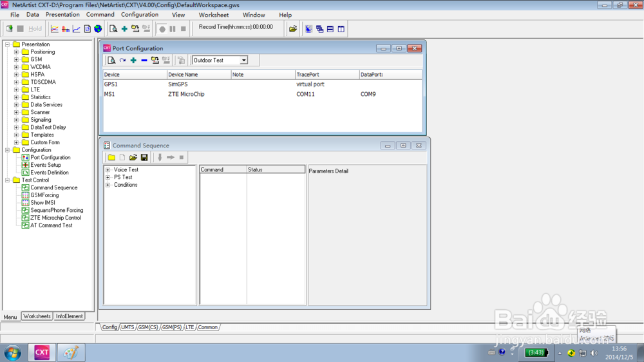Click the record circle button in toolbar
Screen dimensions: 644x362
(162, 29)
